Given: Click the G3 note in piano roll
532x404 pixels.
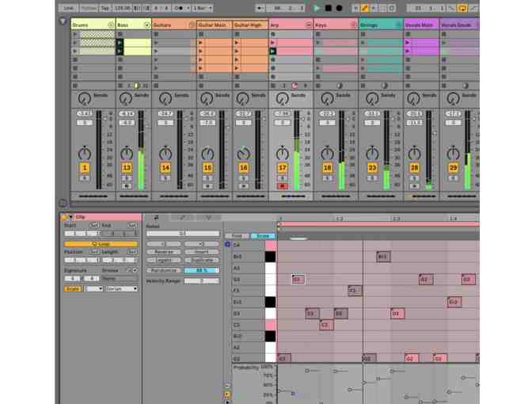Looking at the screenshot, I should point(297,279).
